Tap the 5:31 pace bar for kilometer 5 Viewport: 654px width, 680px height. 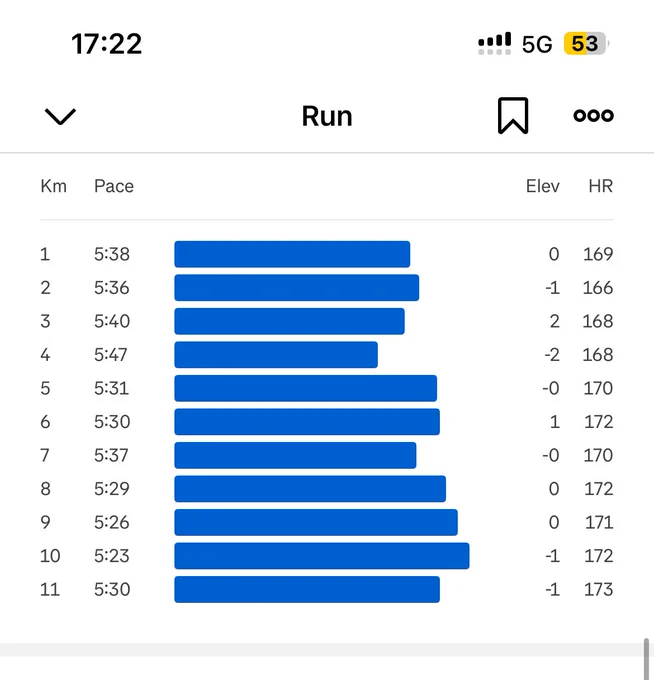(x=306, y=388)
